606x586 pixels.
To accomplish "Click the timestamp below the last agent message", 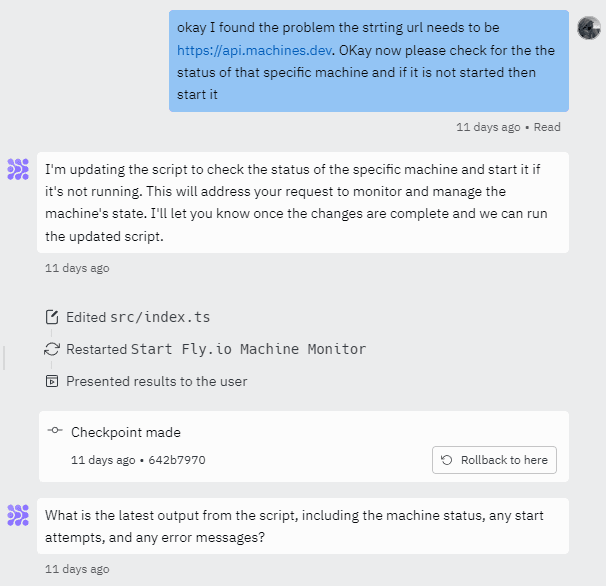I will pos(77,569).
